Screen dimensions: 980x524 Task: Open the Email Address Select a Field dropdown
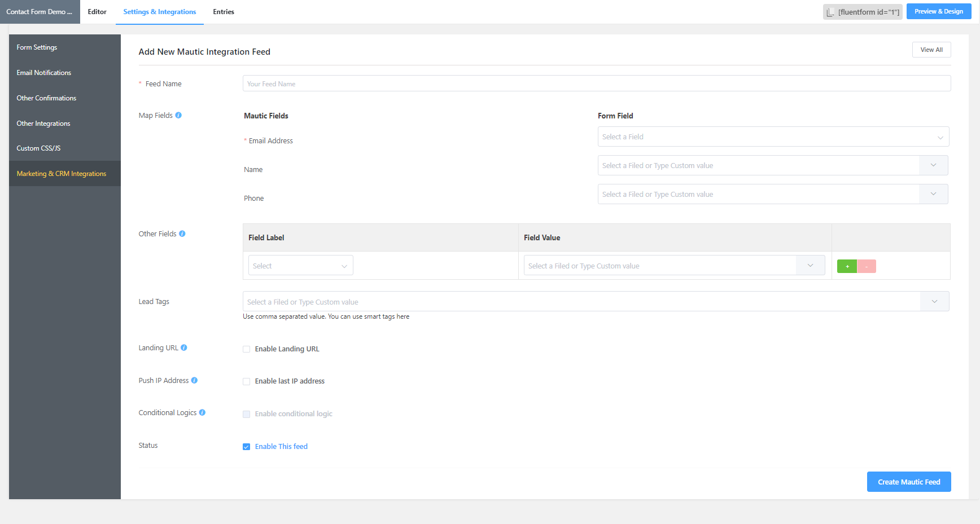click(773, 136)
